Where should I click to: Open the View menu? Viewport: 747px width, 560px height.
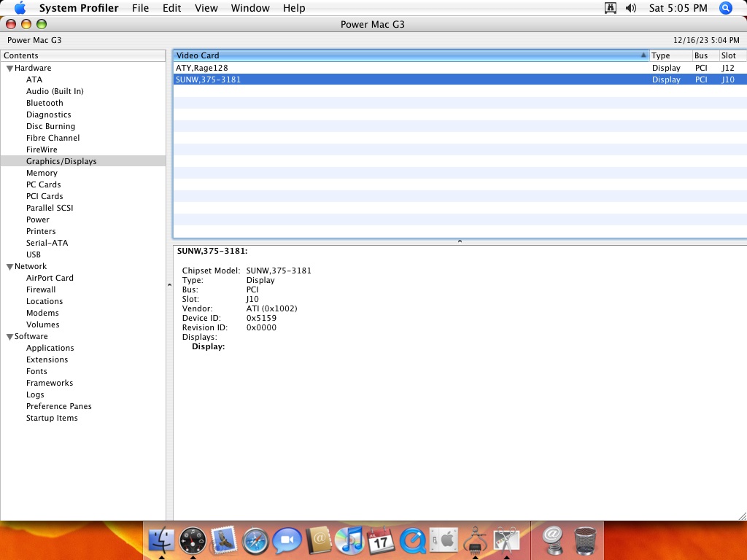pos(206,8)
